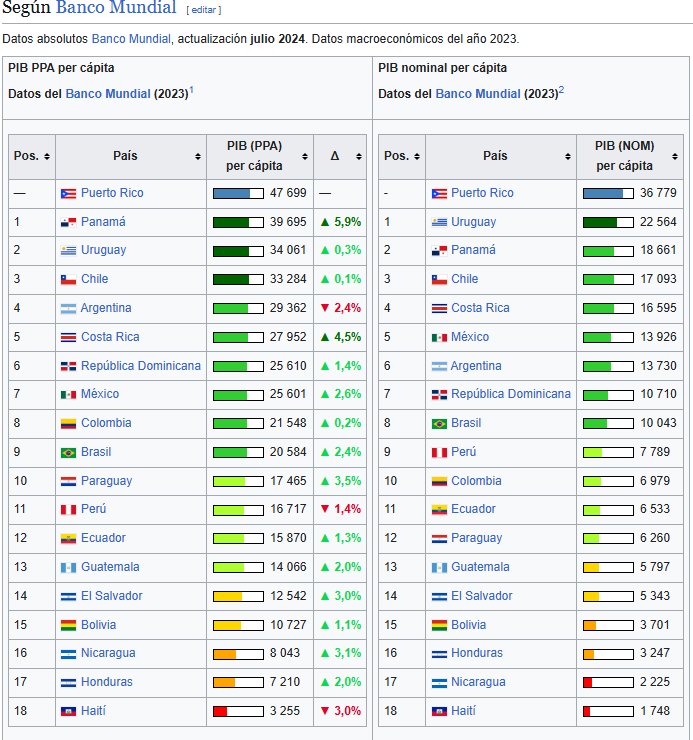This screenshot has width=693, height=740.
Task: Click the México flag in nominal table
Action: pyautogui.click(x=439, y=337)
